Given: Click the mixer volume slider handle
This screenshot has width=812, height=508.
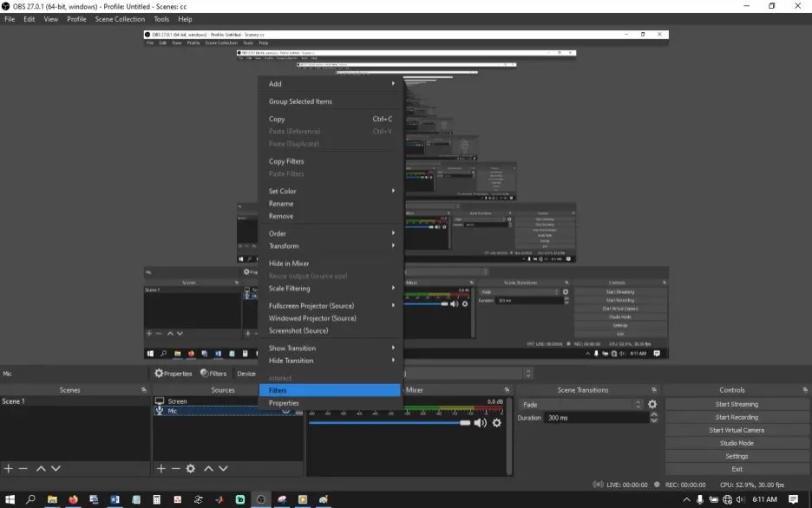Looking at the screenshot, I should 465,423.
